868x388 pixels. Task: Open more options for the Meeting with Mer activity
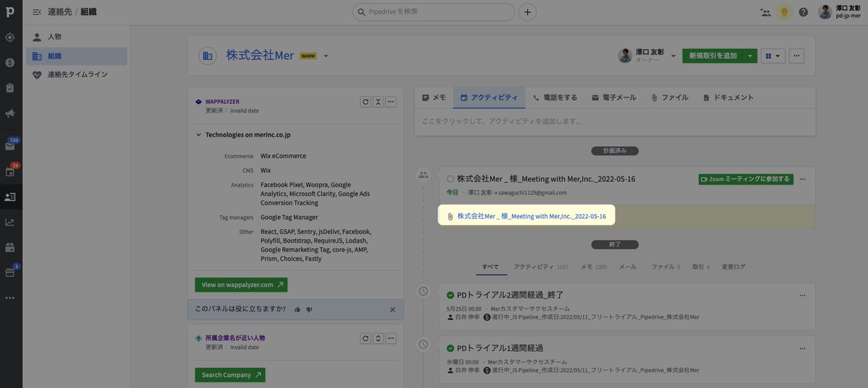click(802, 179)
